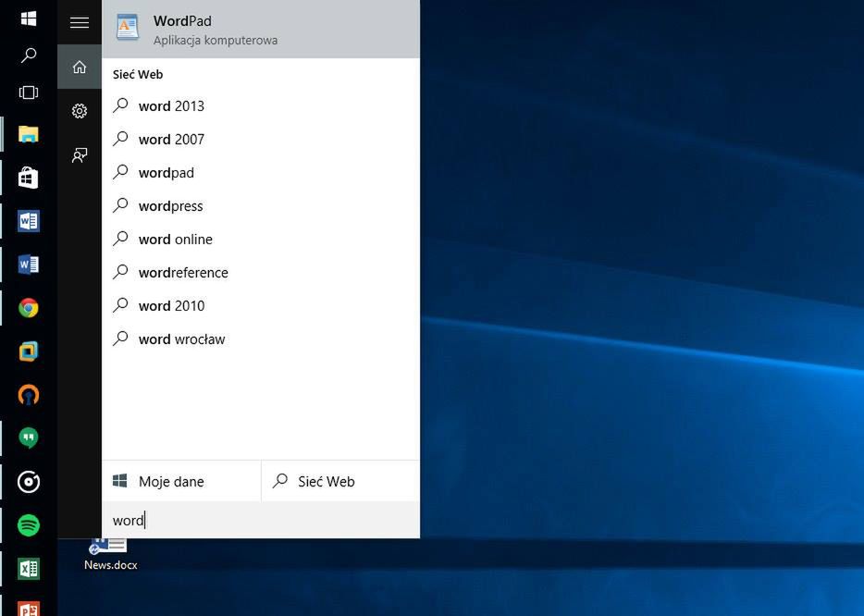Open the Feedback icon in the search sidebar
This screenshot has width=864, height=616.
80,154
